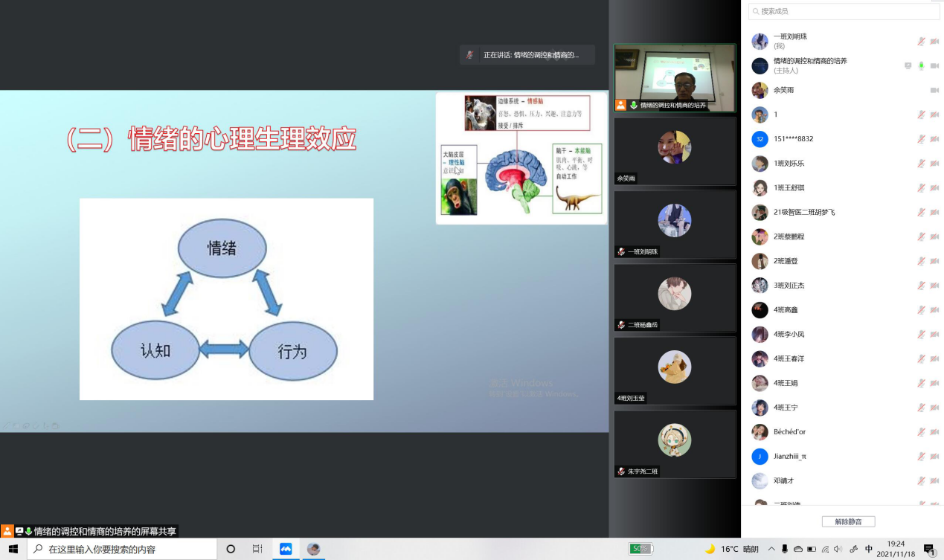Click the 4班刘玉莹 participant tile
Viewport: 944px width, 560px height.
(674, 370)
